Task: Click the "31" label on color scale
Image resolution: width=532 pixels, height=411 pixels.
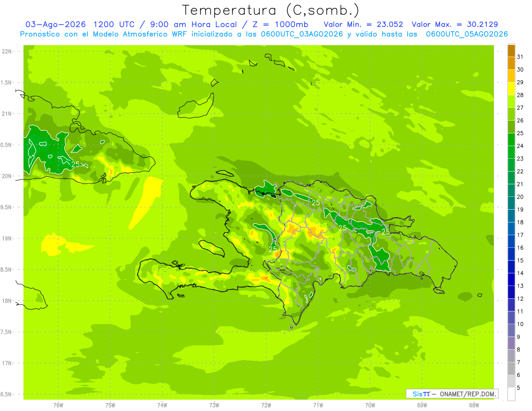Action: click(520, 57)
